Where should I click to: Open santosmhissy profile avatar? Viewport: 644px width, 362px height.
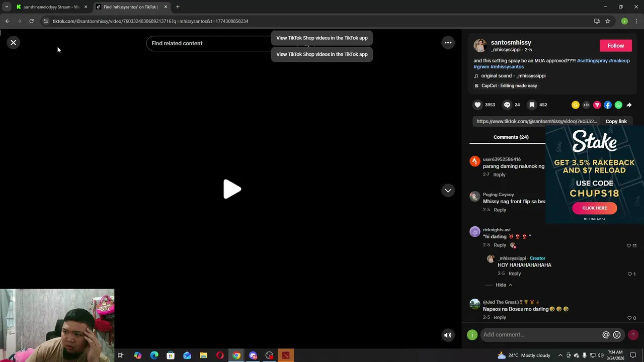click(480, 46)
